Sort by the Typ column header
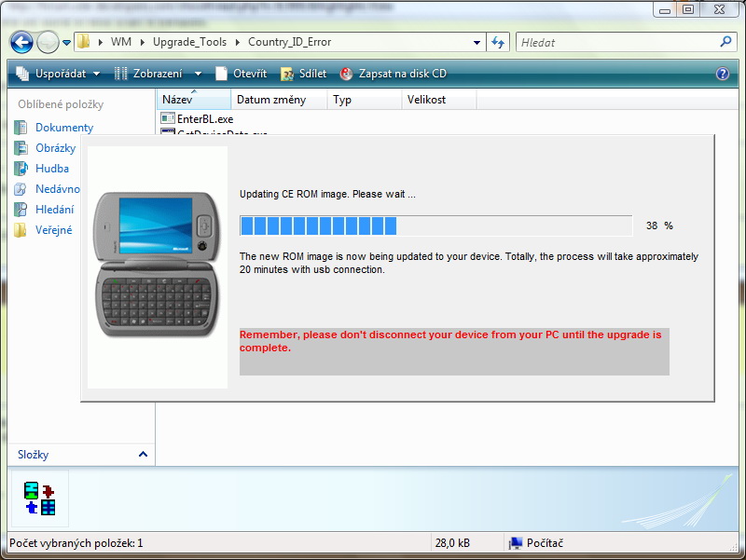Screen dimensions: 746x560 (x=365, y=100)
